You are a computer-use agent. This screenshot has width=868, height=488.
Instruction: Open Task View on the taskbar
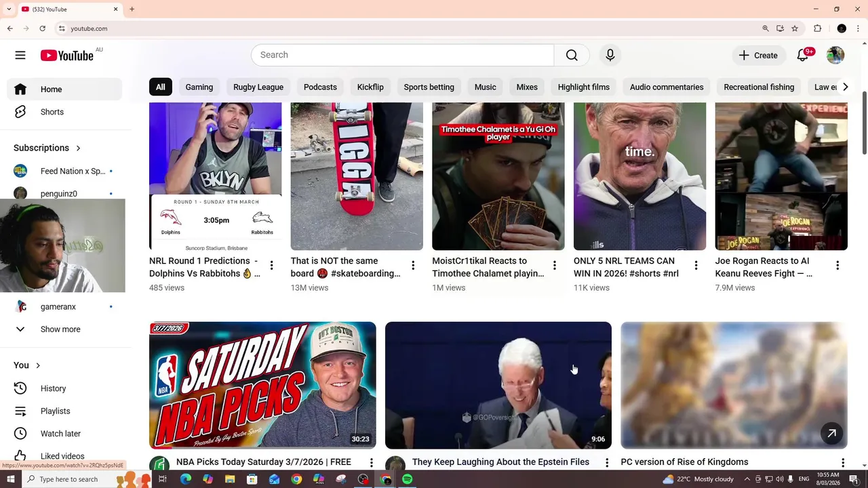click(x=163, y=479)
